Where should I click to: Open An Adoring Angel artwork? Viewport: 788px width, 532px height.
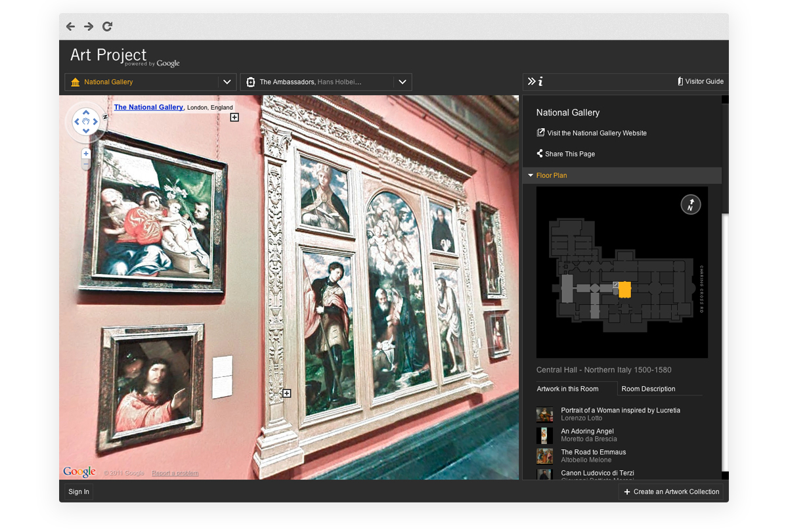pyautogui.click(x=587, y=432)
